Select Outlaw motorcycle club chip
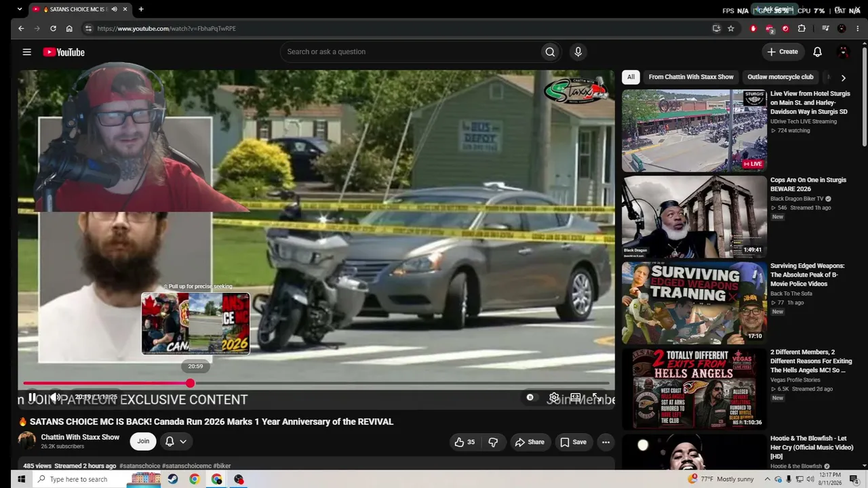Viewport: 868px width, 488px height. click(x=780, y=77)
